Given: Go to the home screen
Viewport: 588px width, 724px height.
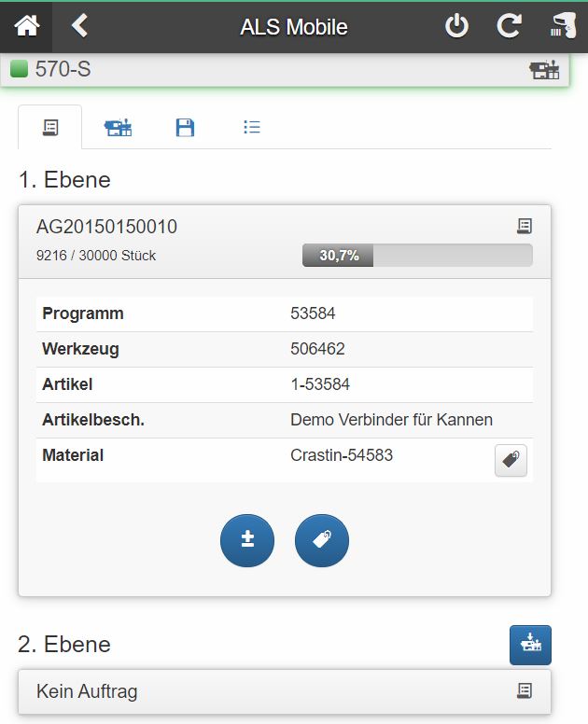Looking at the screenshot, I should 26,26.
